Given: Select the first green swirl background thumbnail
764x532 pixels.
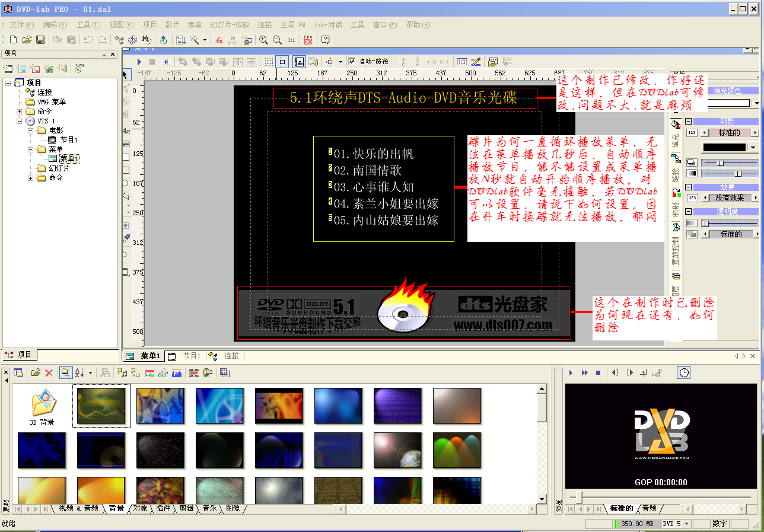Looking at the screenshot, I should pos(101,406).
